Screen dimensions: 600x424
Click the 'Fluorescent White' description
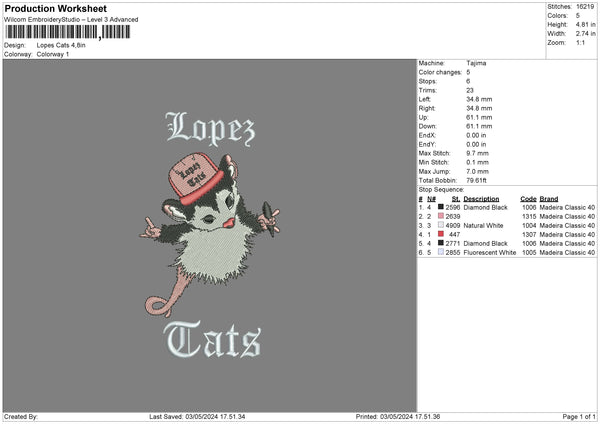(489, 253)
